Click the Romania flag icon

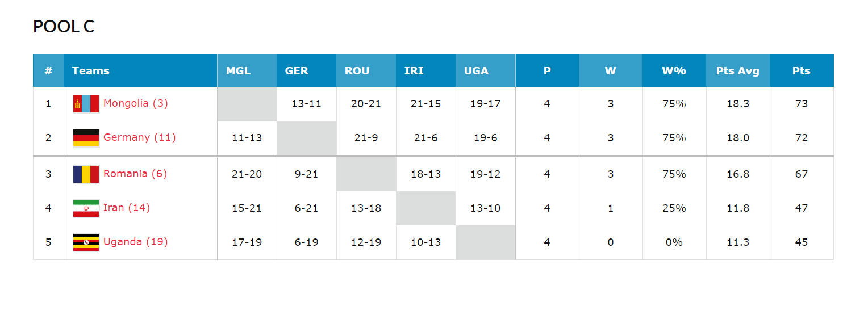click(x=86, y=174)
